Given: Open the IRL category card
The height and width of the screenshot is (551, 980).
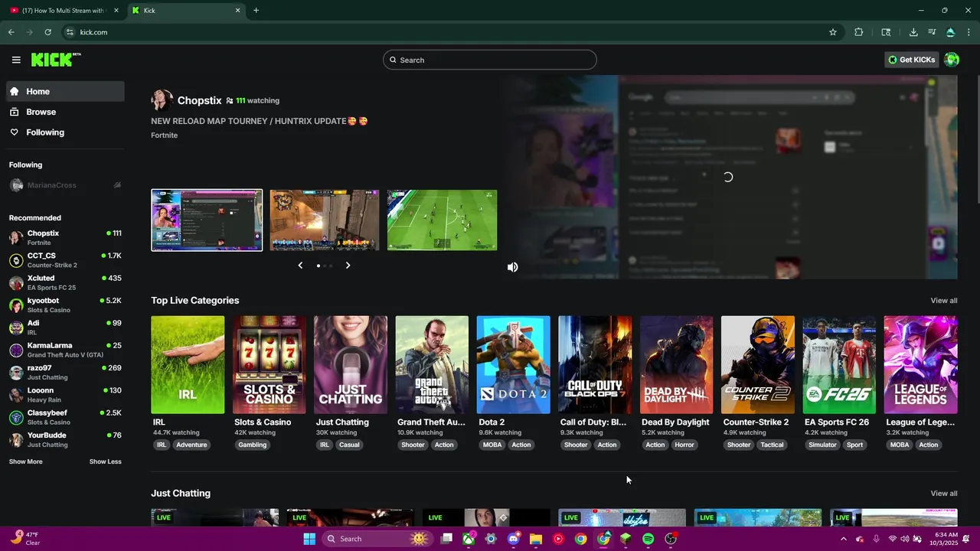Looking at the screenshot, I should coord(188,365).
